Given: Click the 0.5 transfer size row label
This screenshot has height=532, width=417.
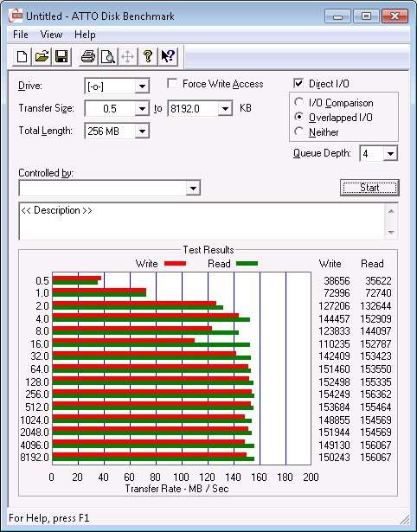Looking at the screenshot, I should click(x=42, y=281).
